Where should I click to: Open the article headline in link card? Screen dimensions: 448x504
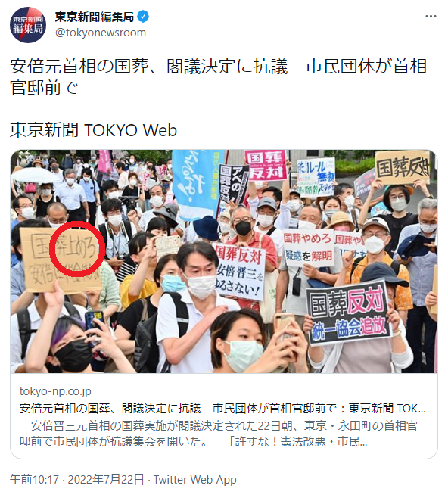pos(222,408)
